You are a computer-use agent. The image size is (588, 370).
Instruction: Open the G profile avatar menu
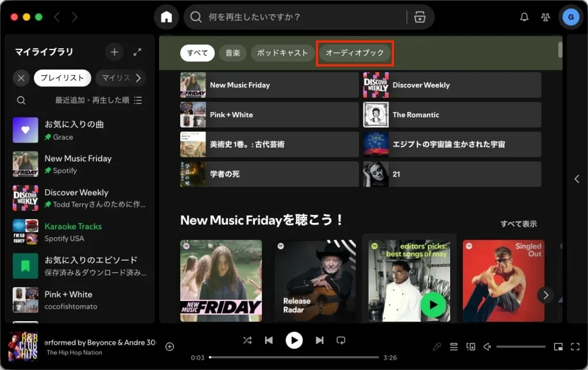(x=571, y=17)
